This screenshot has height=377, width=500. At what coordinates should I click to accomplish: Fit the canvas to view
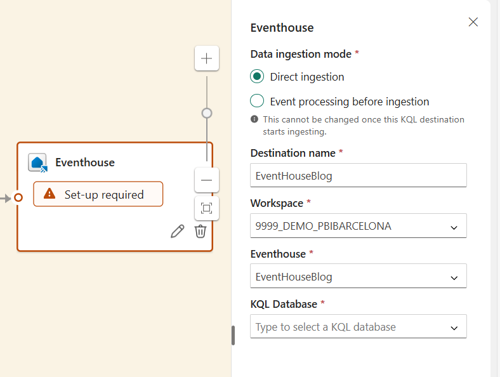[x=207, y=209]
